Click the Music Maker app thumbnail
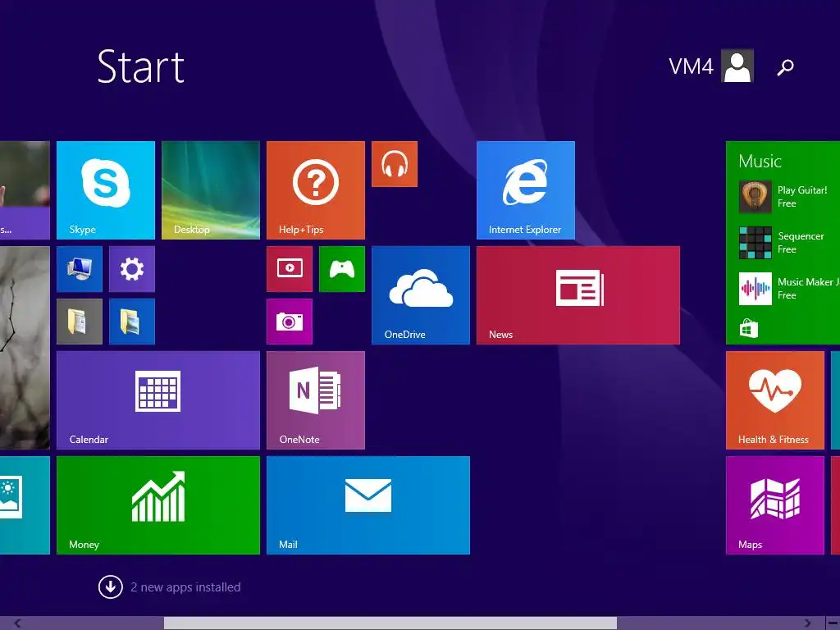 coord(755,289)
